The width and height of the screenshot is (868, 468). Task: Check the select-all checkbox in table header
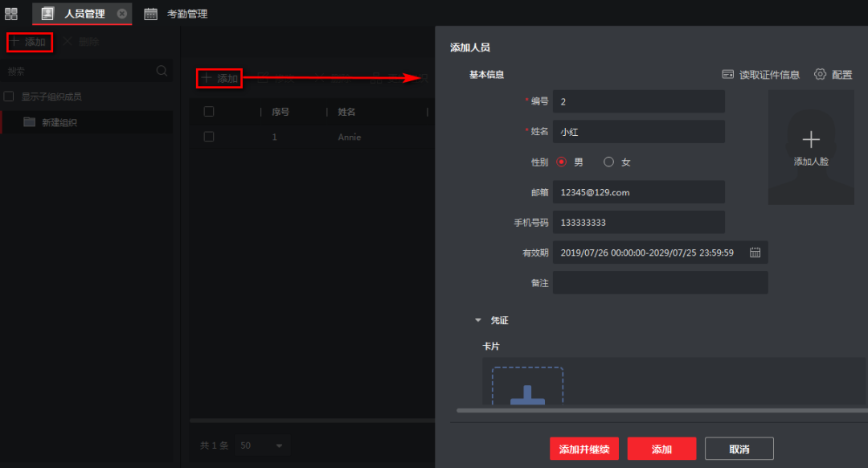tap(209, 112)
